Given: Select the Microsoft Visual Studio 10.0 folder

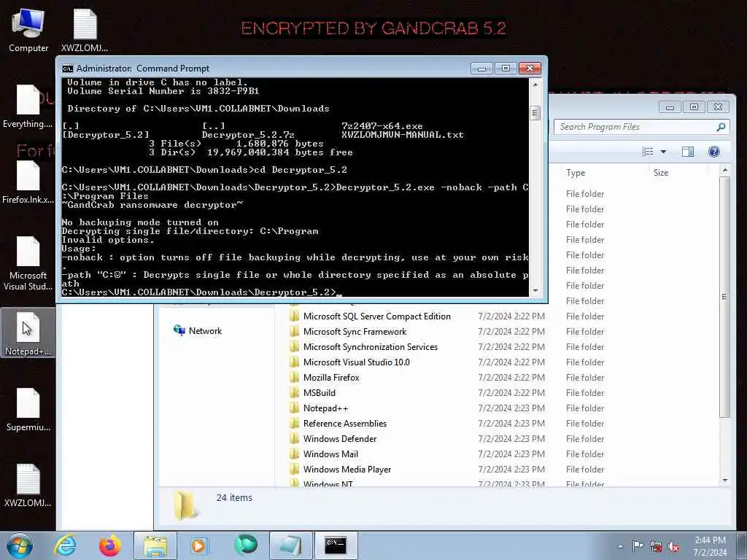Looking at the screenshot, I should pos(356,362).
